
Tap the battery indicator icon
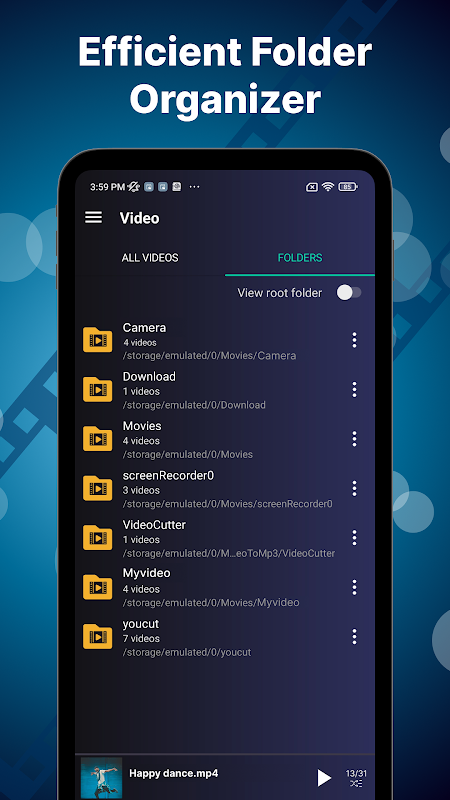[348, 187]
